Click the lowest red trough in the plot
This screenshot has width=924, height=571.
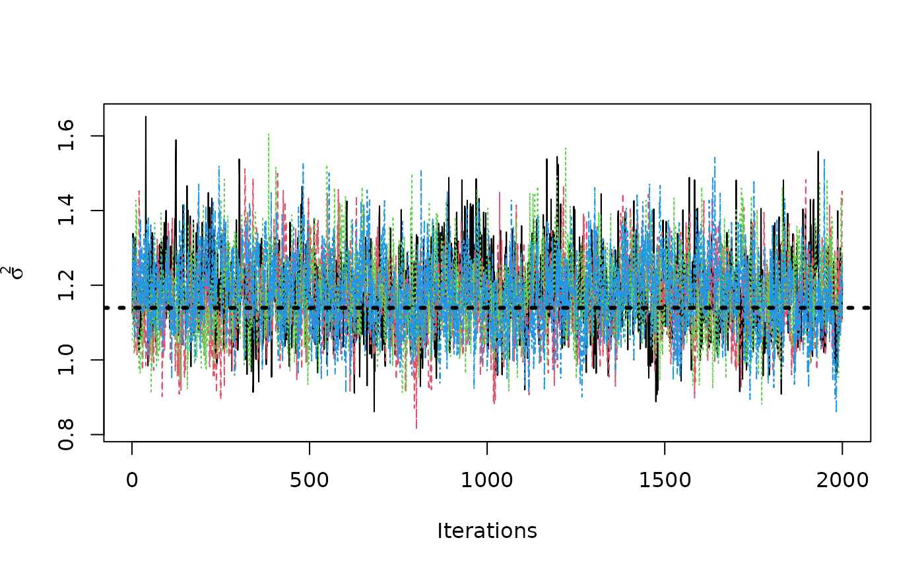[416, 428]
